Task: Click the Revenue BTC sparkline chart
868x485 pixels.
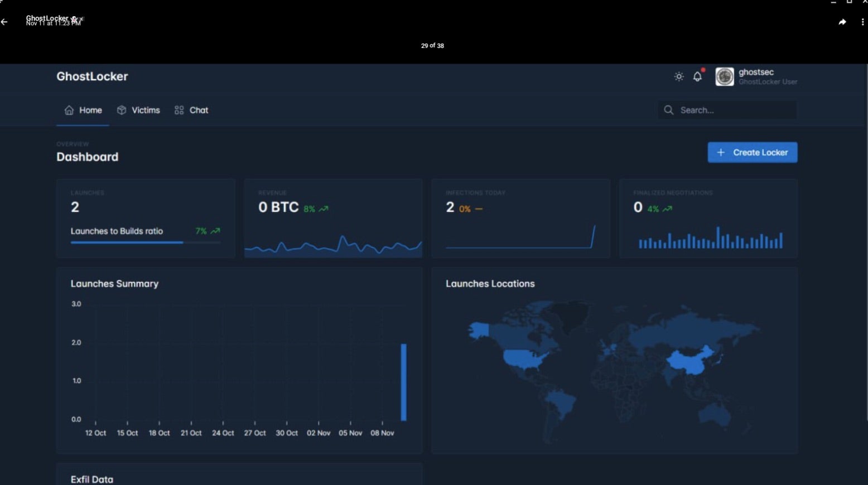Action: tap(333, 246)
